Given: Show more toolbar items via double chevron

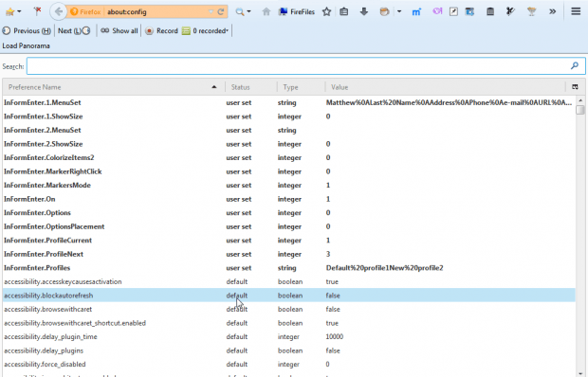Looking at the screenshot, I should [x=552, y=12].
